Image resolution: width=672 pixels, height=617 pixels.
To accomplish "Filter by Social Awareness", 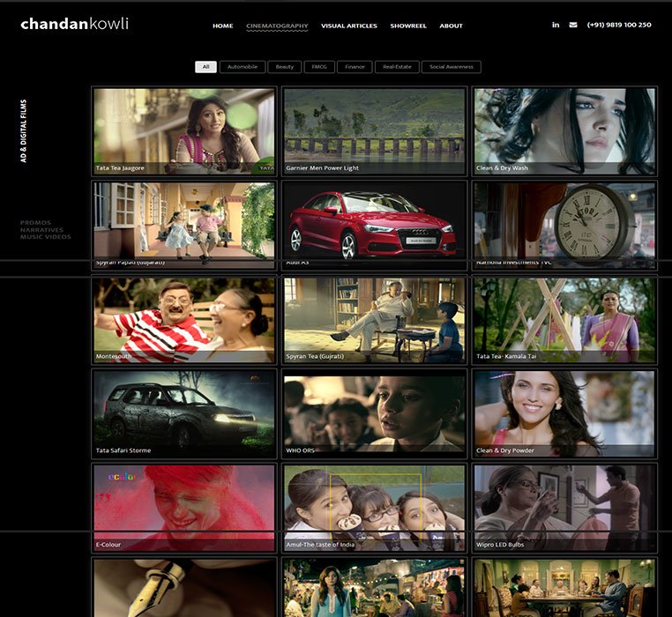I will [452, 67].
